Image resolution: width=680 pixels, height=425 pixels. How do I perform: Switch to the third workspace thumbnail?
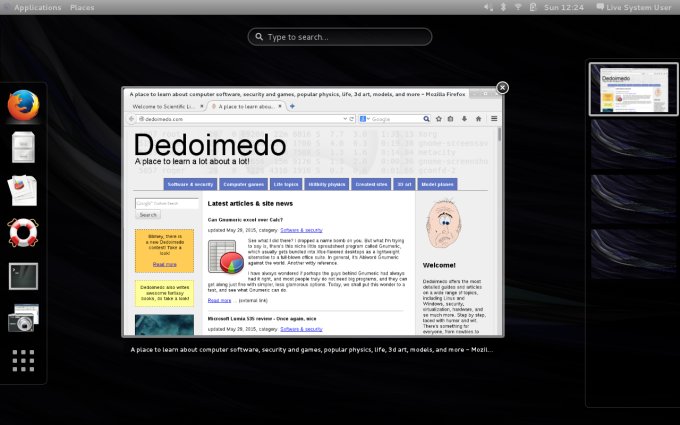[633, 199]
